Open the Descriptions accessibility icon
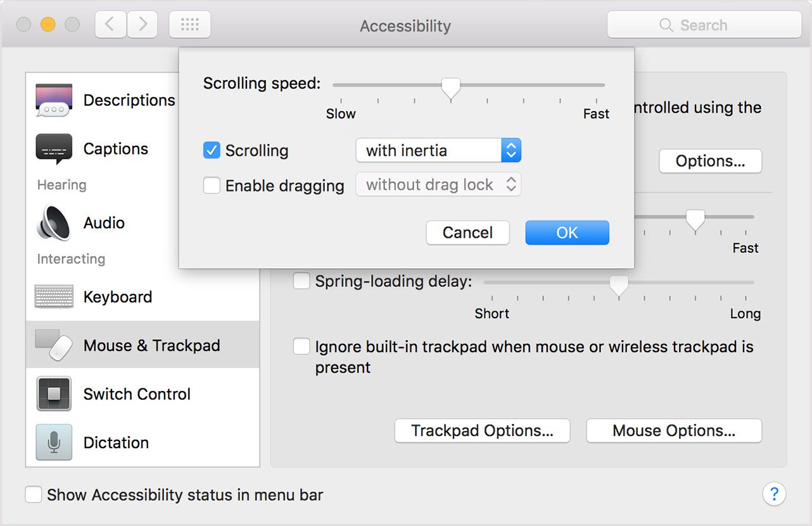 tap(54, 100)
